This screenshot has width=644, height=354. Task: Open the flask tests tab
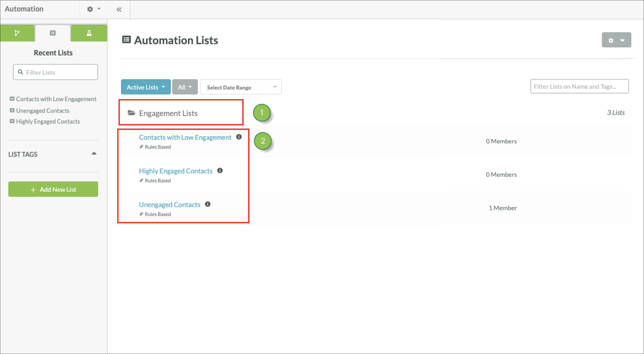pos(89,33)
